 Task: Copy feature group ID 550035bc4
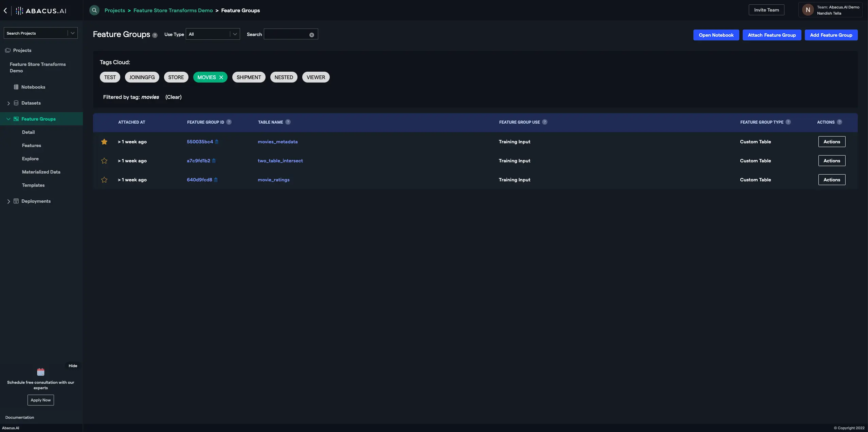pos(217,142)
